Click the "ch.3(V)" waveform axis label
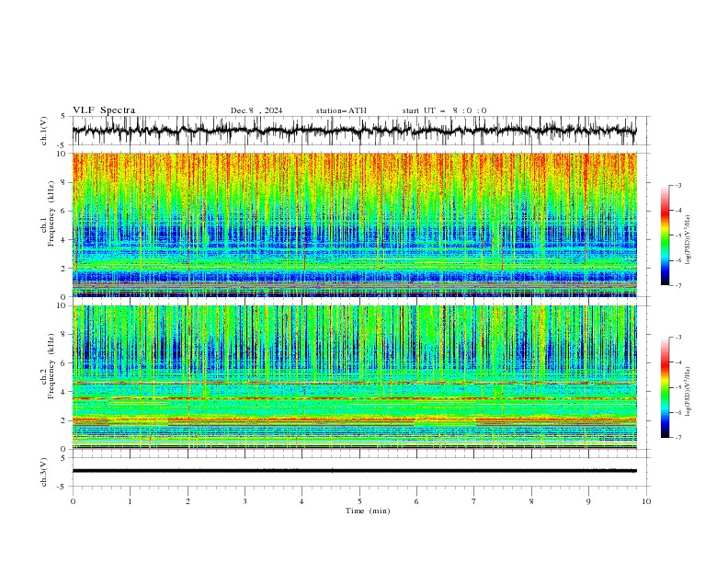This screenshot has width=728, height=563. [x=44, y=472]
